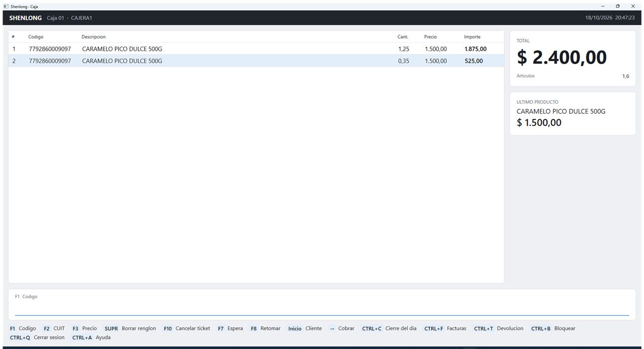
Task: Click the Articulos count 1,6
Action: point(625,76)
